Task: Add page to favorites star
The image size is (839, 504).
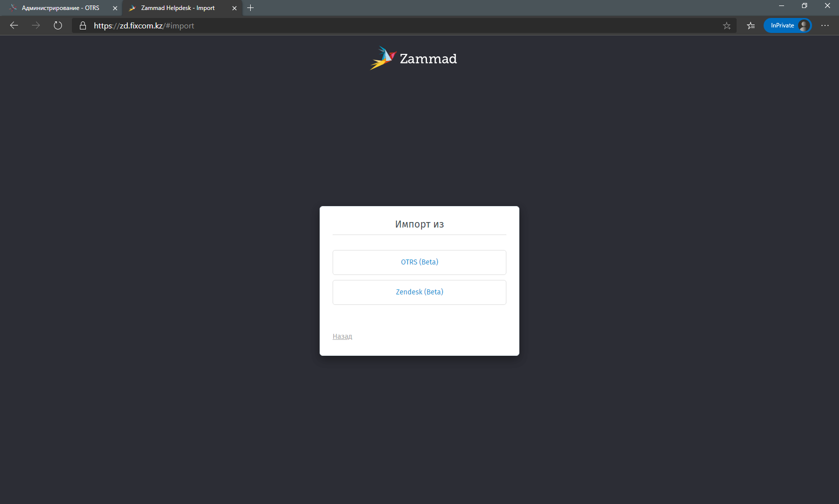Action: click(x=727, y=25)
